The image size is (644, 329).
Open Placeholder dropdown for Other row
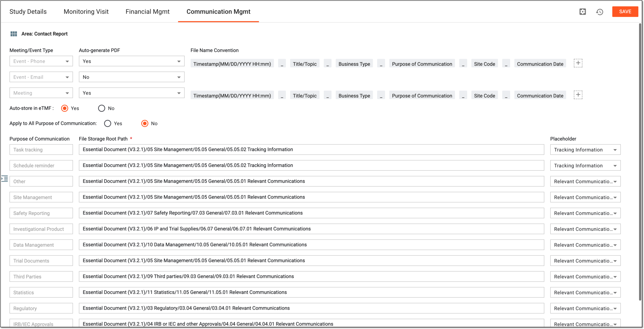pyautogui.click(x=585, y=182)
